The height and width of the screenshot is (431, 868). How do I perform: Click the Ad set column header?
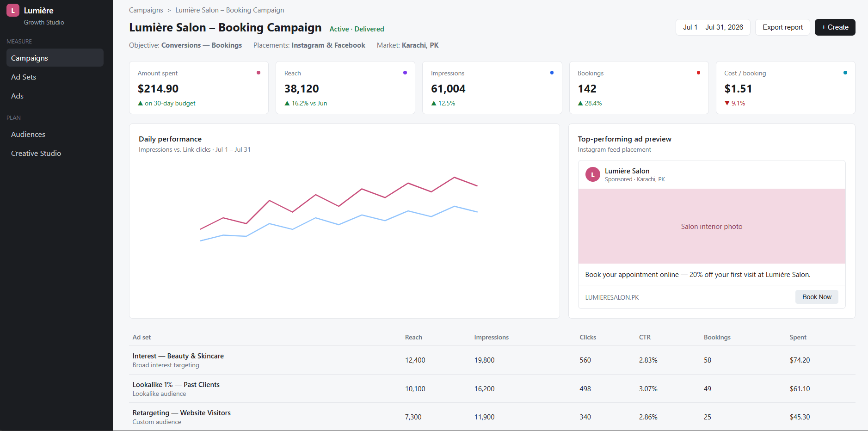(x=142, y=337)
